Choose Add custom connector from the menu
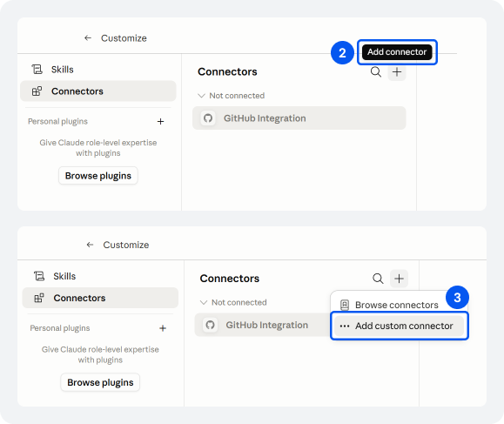 [x=399, y=326]
